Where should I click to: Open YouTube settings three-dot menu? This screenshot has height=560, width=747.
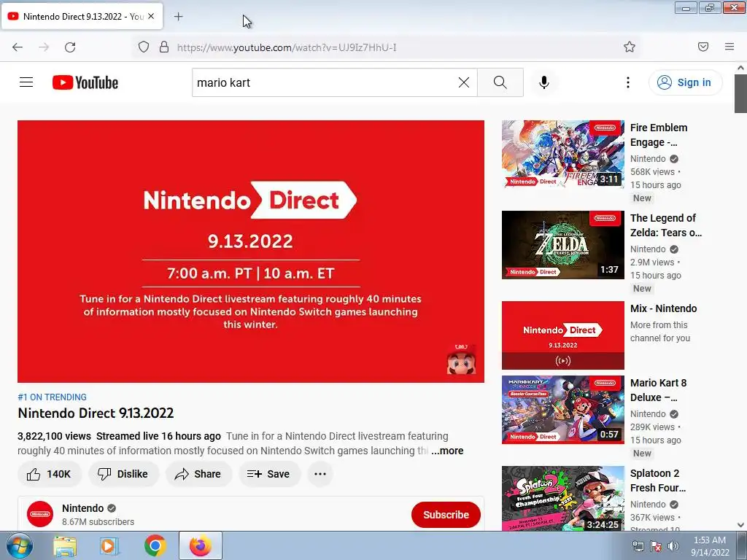[628, 82]
